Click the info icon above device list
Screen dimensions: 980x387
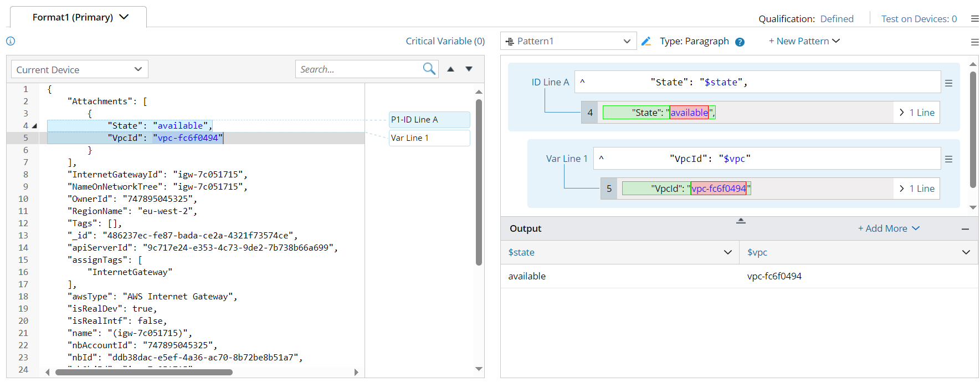pos(11,41)
